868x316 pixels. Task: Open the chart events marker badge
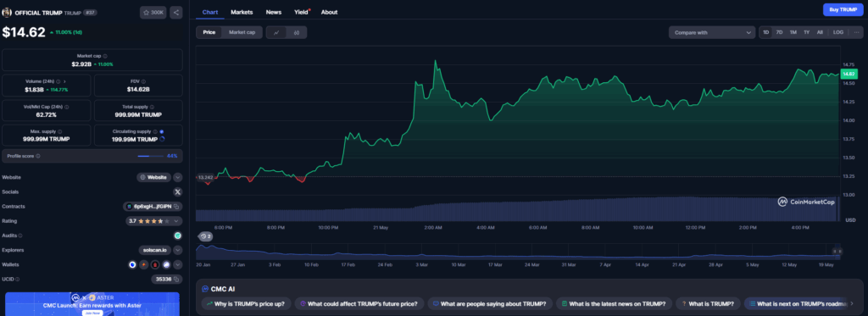pyautogui.click(x=205, y=236)
